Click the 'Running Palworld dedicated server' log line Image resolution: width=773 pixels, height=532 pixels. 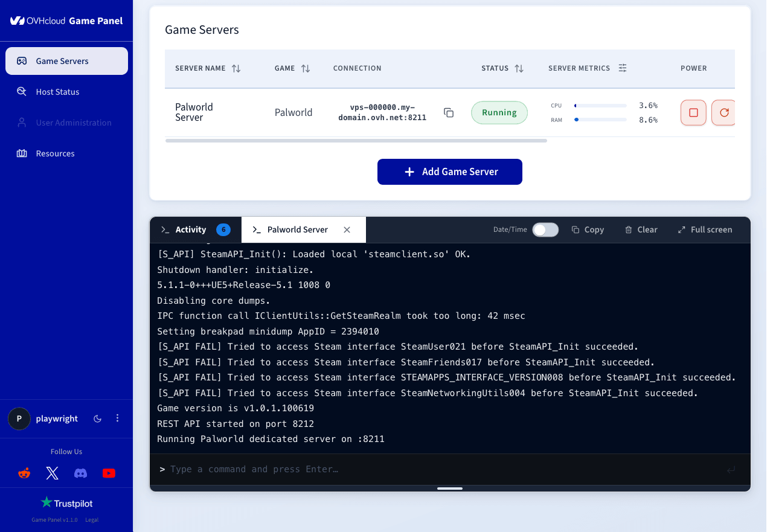pyautogui.click(x=271, y=439)
